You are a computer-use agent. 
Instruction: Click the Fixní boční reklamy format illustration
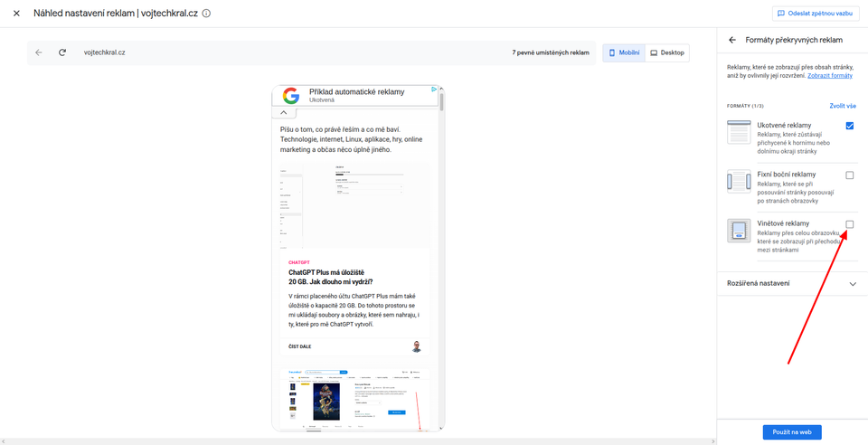[x=739, y=182]
